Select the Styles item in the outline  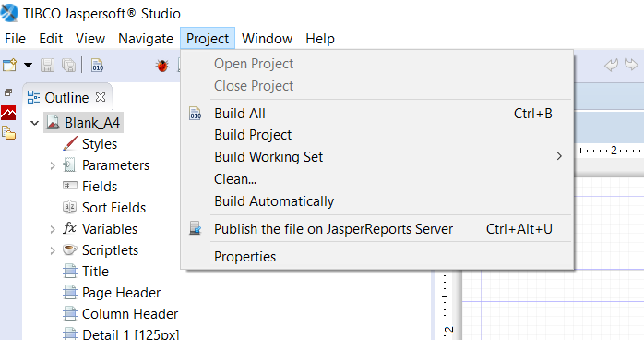[x=100, y=144]
